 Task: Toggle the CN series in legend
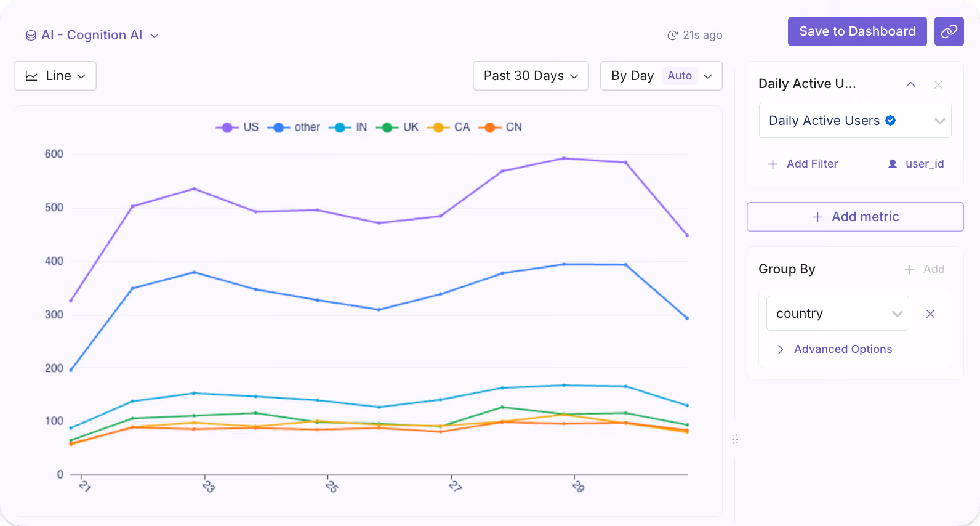click(500, 127)
